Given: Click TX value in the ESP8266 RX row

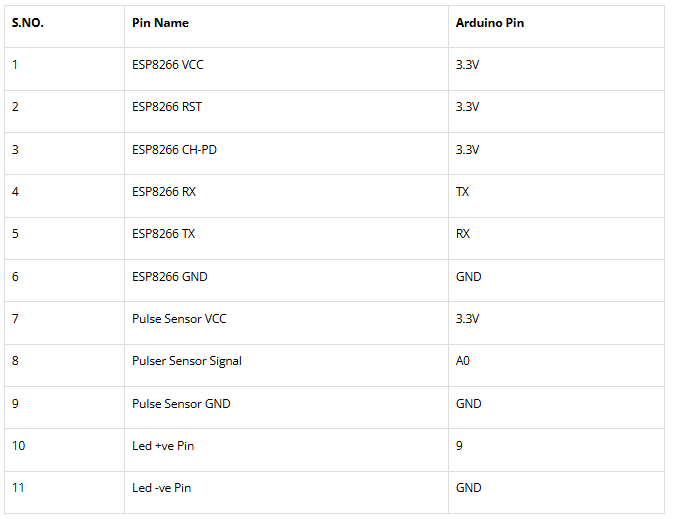Looking at the screenshot, I should coord(463,191).
